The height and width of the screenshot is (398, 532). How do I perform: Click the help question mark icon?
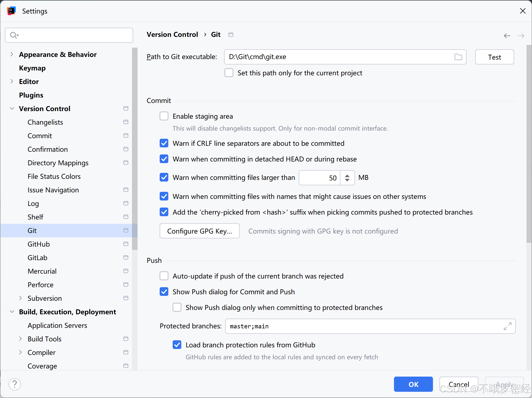(x=15, y=384)
